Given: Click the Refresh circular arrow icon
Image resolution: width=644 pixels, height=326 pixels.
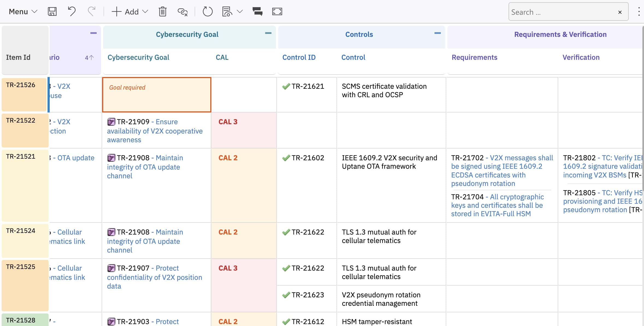Looking at the screenshot, I should click(207, 11).
